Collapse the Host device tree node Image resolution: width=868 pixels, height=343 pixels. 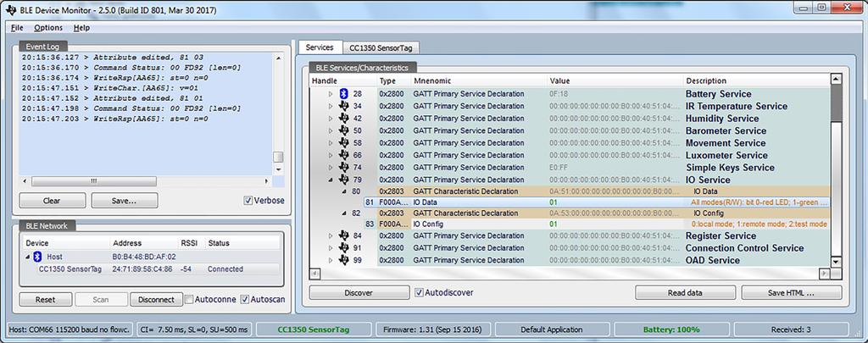[28, 257]
